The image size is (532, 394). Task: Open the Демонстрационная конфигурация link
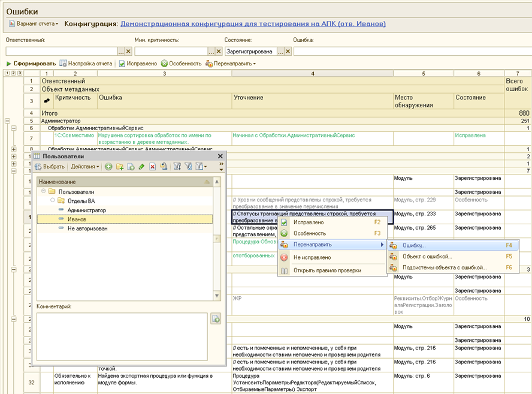pos(253,24)
